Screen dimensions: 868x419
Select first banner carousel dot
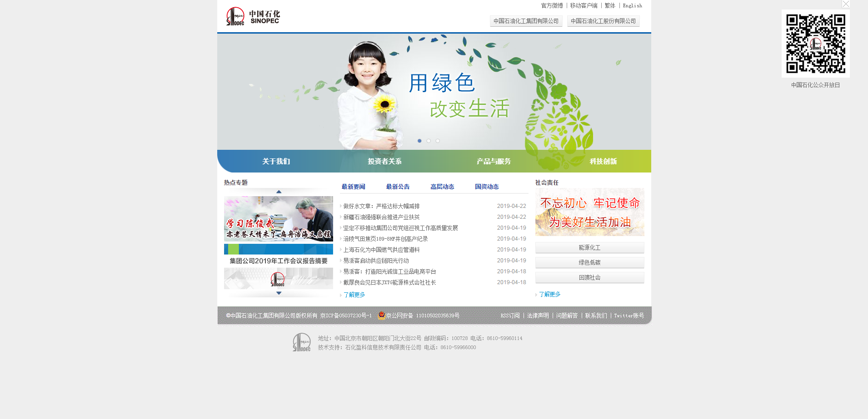point(419,141)
